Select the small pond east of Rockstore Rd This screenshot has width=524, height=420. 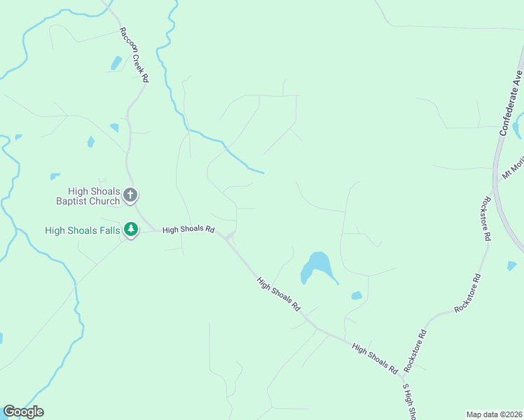(x=511, y=266)
